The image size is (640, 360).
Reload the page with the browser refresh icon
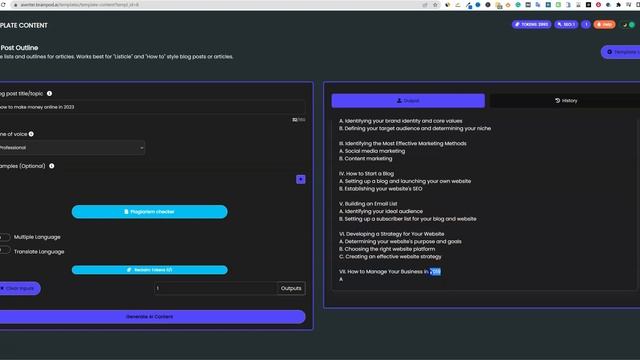click(x=3, y=5)
